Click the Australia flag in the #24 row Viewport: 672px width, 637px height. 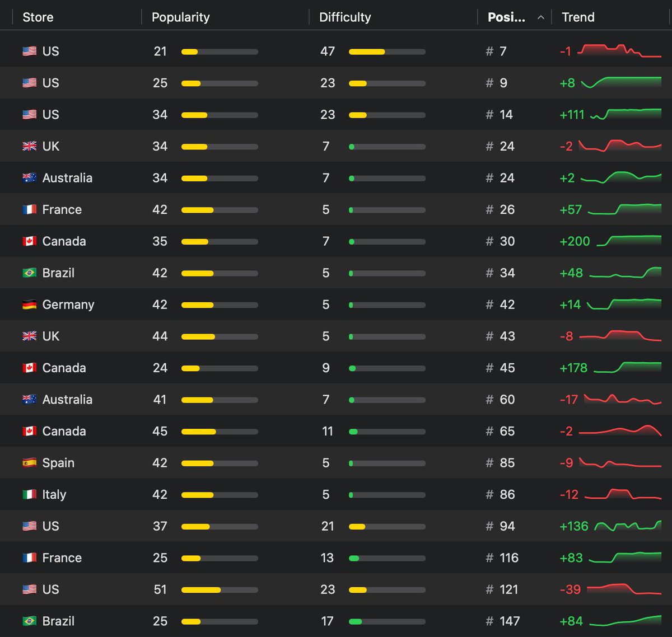[30, 178]
